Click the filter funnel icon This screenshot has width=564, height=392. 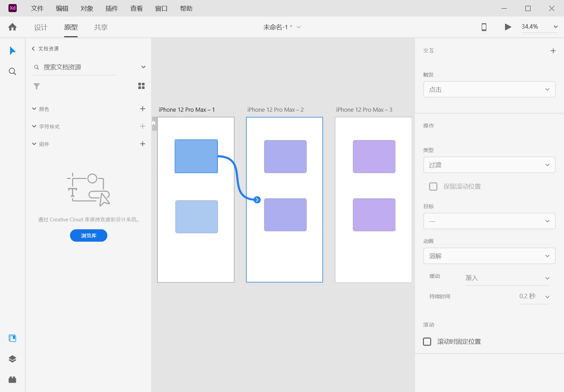37,86
